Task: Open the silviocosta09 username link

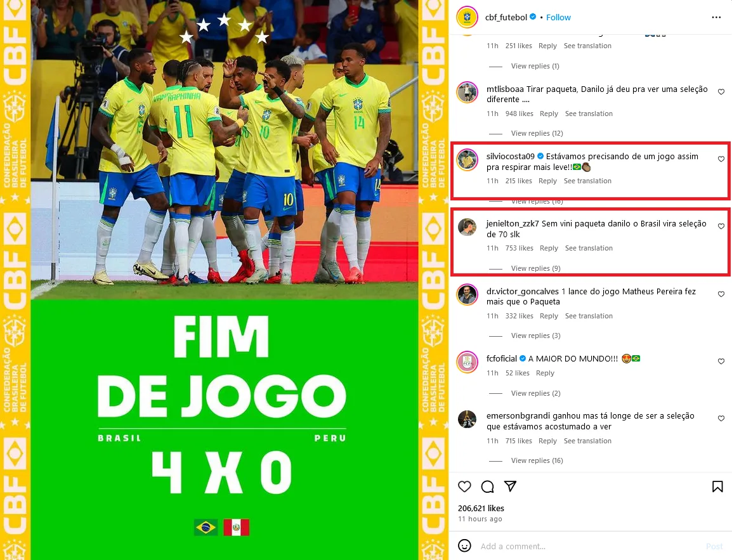Action: click(x=510, y=157)
